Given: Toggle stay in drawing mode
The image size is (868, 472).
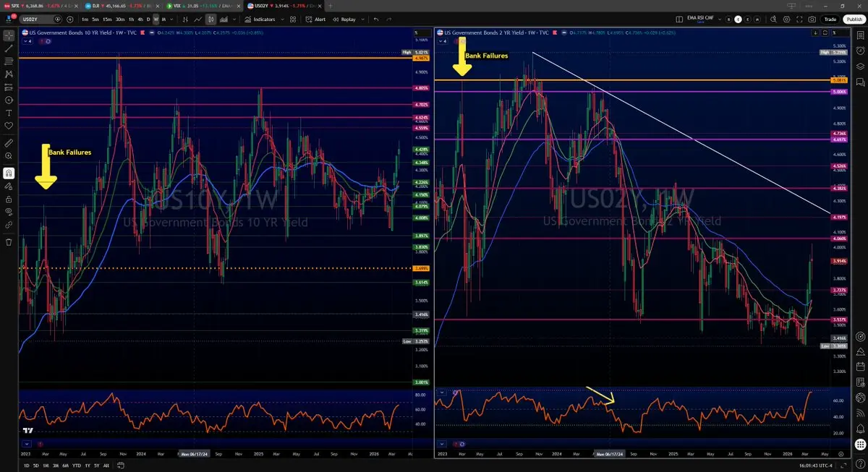Looking at the screenshot, I should (9, 186).
